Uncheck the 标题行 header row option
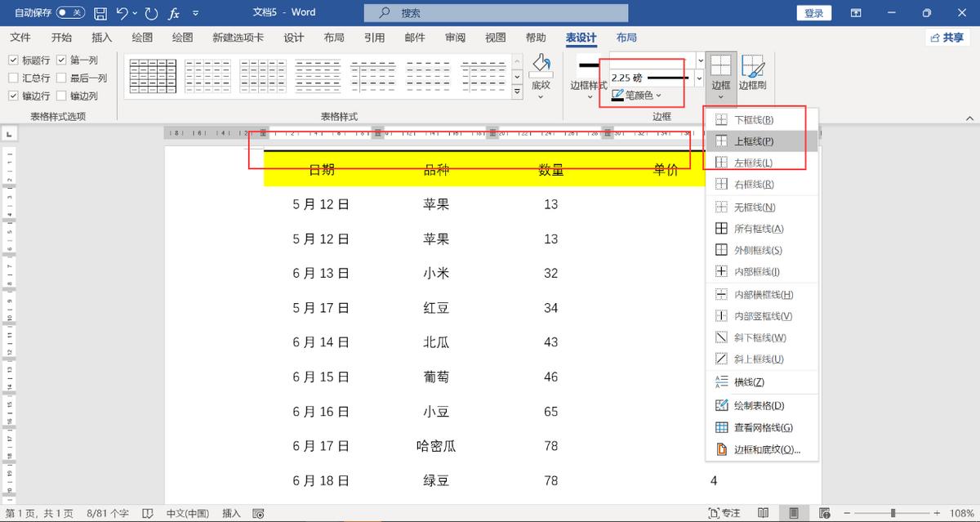The image size is (980, 522). click(x=12, y=60)
